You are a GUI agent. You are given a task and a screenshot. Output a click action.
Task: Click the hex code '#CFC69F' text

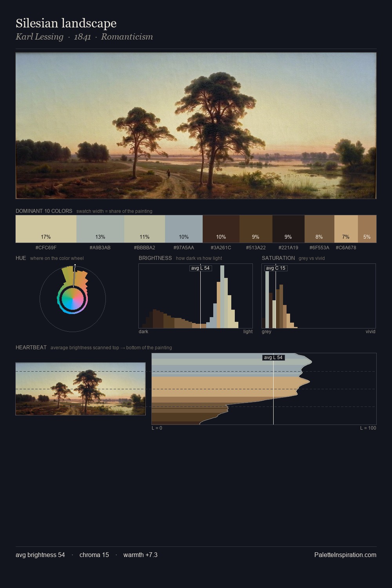46,248
